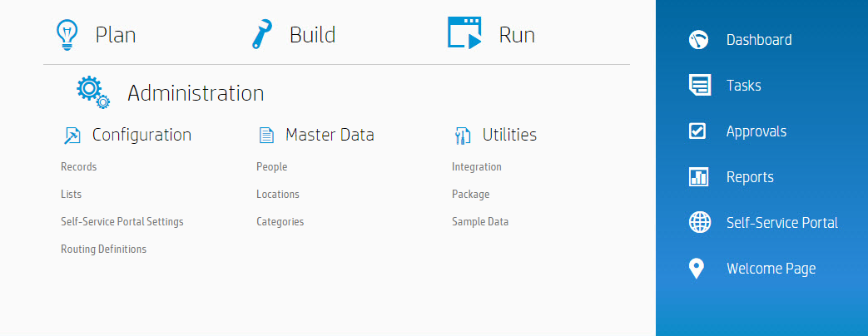
Task: Open Records under Configuration
Action: 79,167
